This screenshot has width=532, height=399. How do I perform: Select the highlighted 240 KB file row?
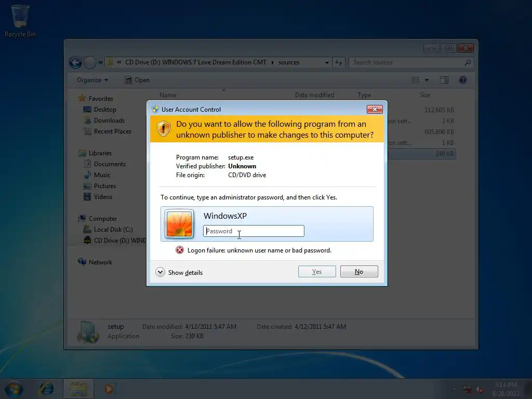422,154
